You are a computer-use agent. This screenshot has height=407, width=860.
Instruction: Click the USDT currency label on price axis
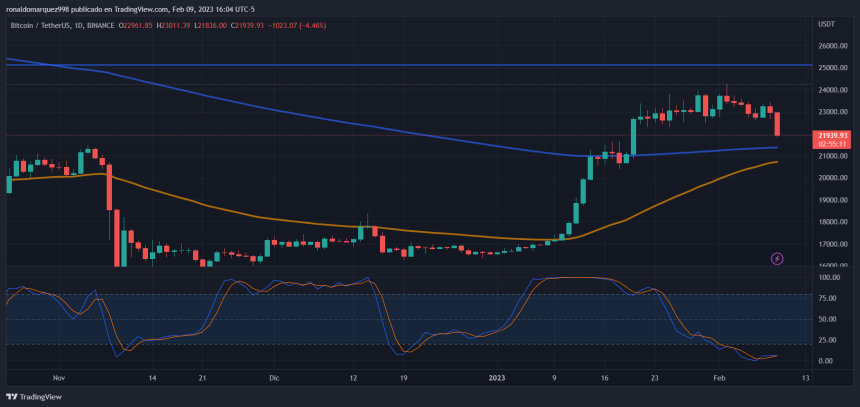click(826, 23)
